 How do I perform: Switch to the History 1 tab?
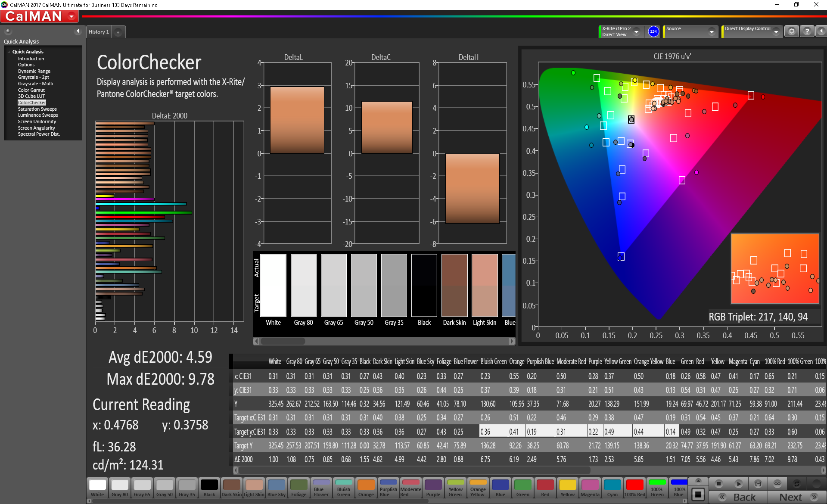click(x=99, y=32)
